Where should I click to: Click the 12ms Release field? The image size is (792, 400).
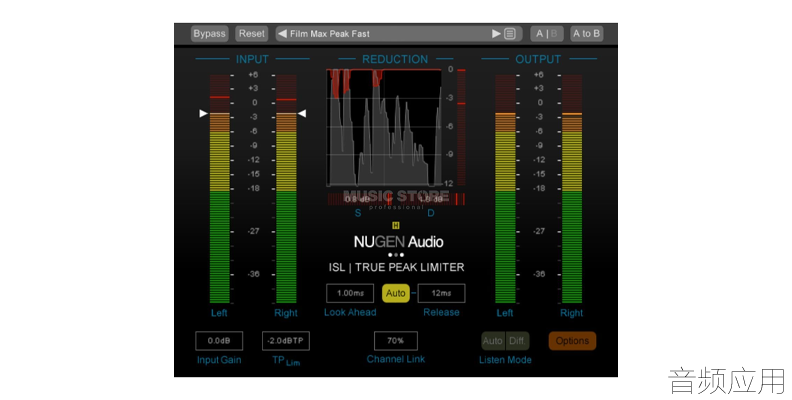coord(441,293)
